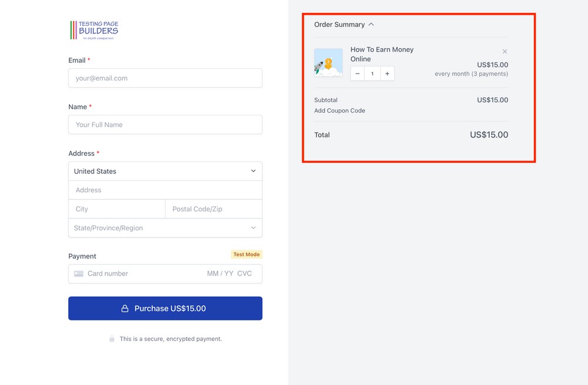This screenshot has height=385, width=588.
Task: Click the padlock icon beside secure payment text
Action: click(112, 339)
